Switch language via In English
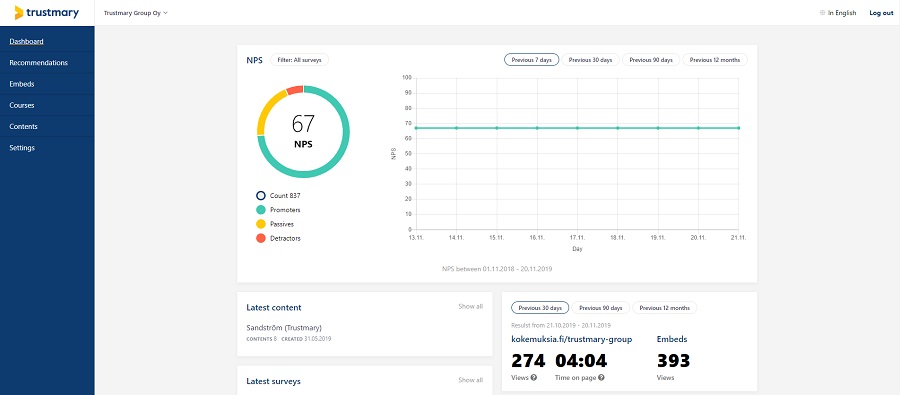 click(x=842, y=13)
